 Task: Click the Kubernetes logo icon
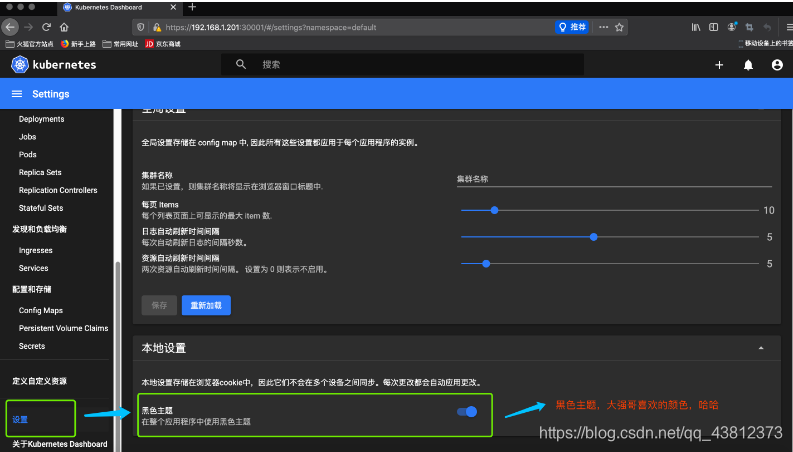click(x=20, y=64)
